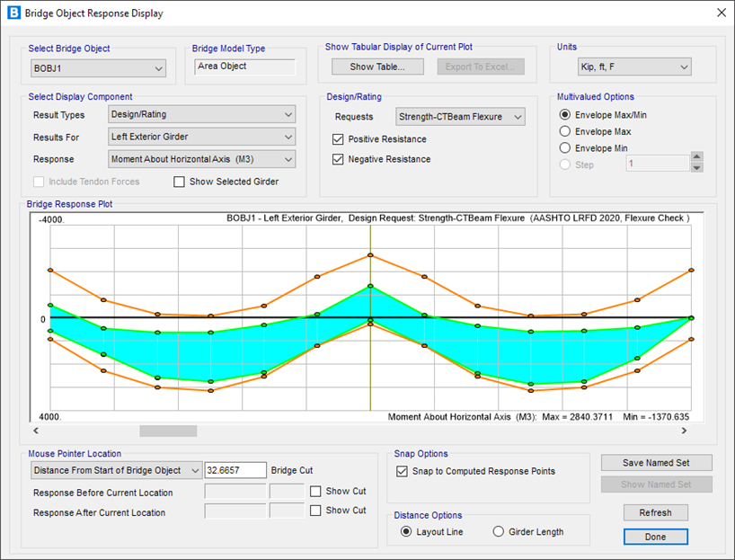The image size is (735, 560).
Task: Select the Girder Length distance option
Action: pyautogui.click(x=500, y=532)
